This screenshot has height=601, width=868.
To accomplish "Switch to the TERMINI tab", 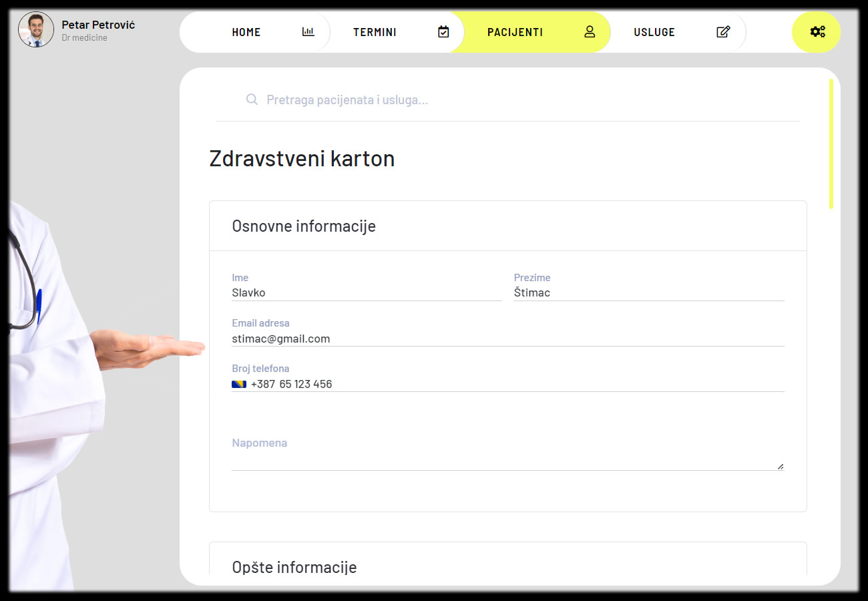I will coord(375,32).
